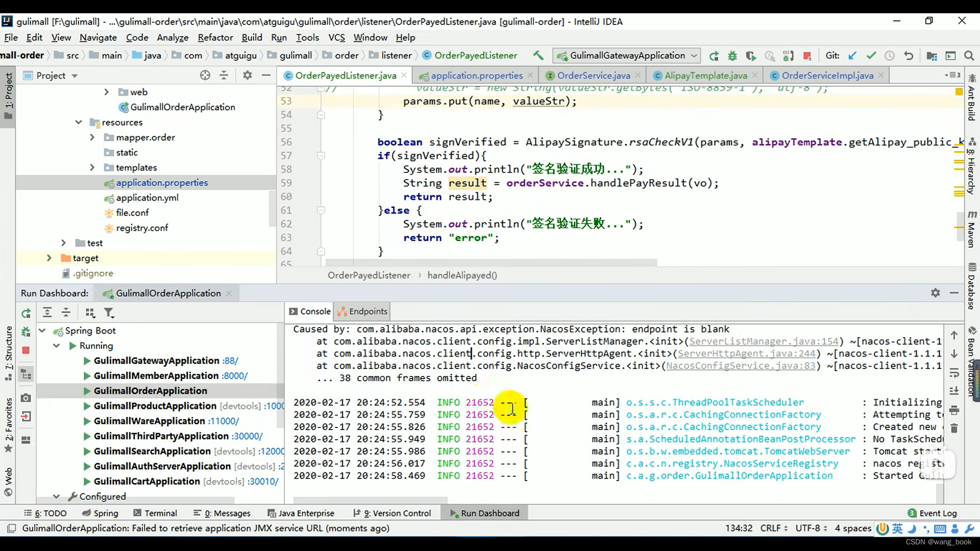Image resolution: width=980 pixels, height=551 pixels.
Task: Expand all in the Run Dashboard
Action: [47, 313]
